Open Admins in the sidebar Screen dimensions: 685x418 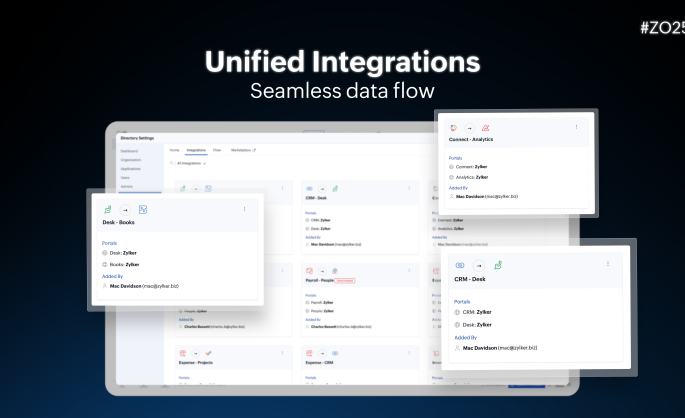coord(127,187)
